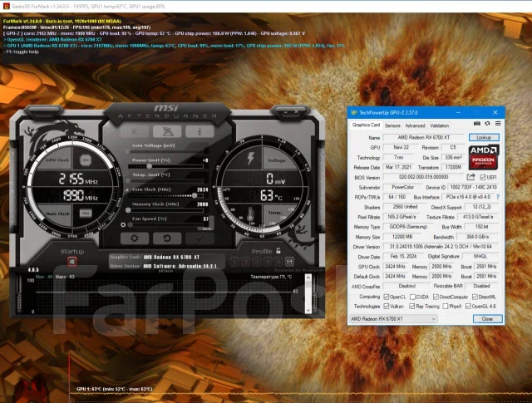Toggle the Ray Tracing checkbox
532x403 pixels.
[x=412, y=306]
